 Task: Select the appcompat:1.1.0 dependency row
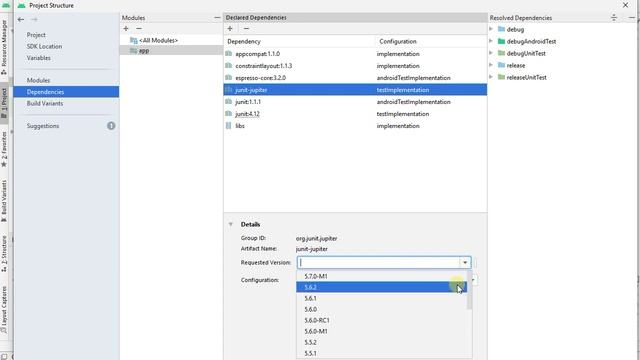(355, 54)
